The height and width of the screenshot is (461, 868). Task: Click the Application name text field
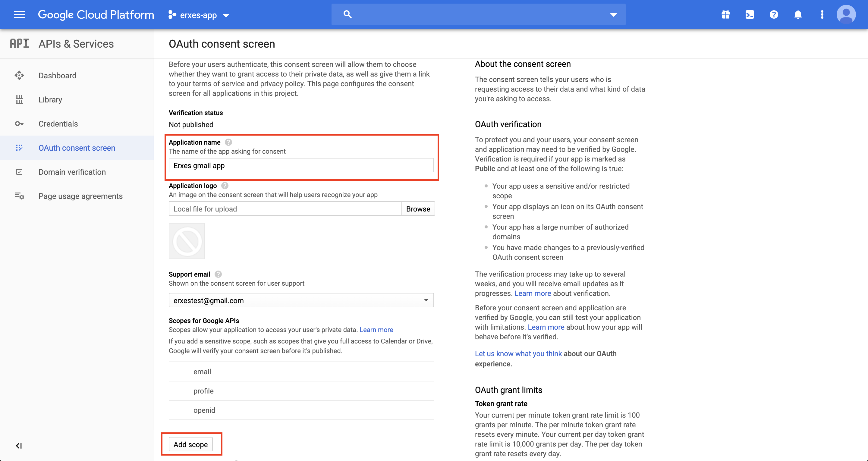tap(301, 165)
